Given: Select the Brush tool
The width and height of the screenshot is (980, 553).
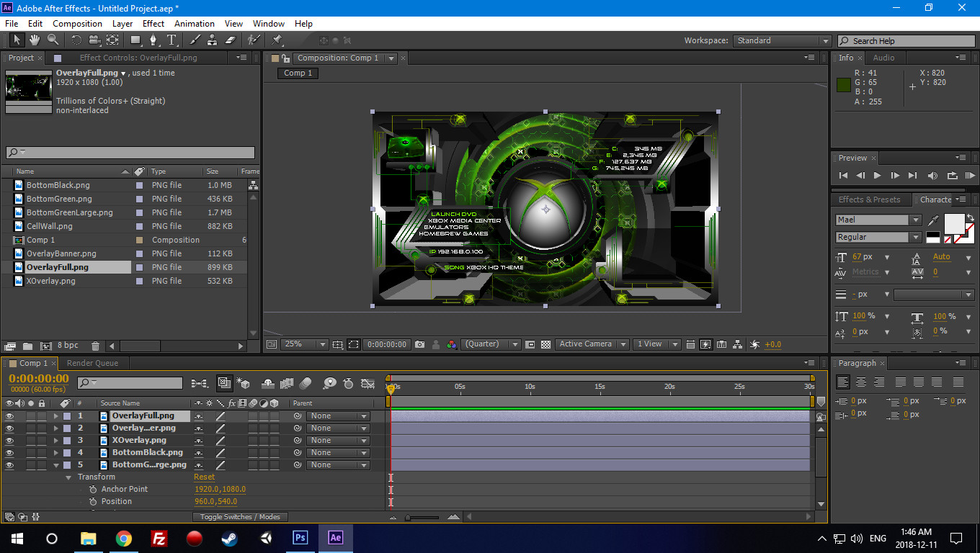Looking at the screenshot, I should (195, 40).
